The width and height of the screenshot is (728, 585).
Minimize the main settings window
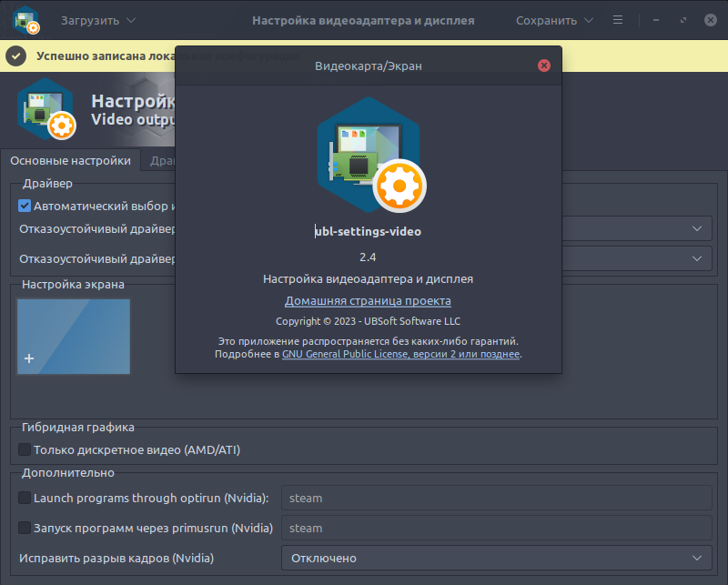click(656, 20)
